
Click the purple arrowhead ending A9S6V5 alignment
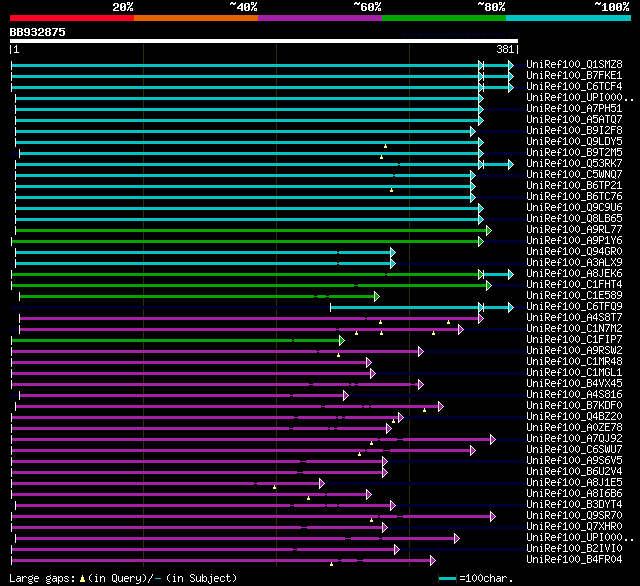click(384, 462)
